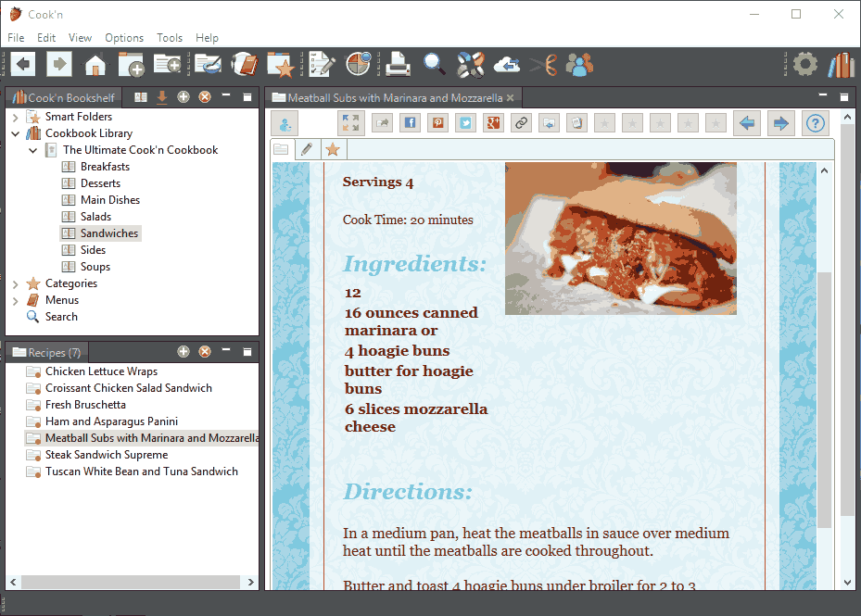The height and width of the screenshot is (616, 861).
Task: Close the Meatball Subs recipe tab
Action: [x=510, y=97]
